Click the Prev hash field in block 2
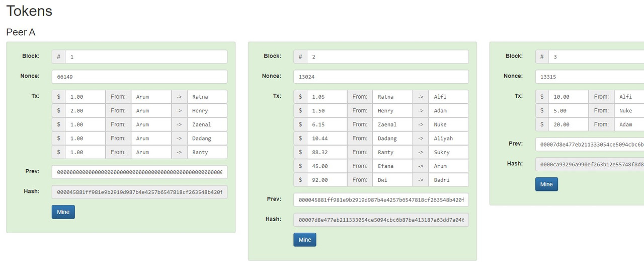This screenshot has width=644, height=269. coord(381,200)
